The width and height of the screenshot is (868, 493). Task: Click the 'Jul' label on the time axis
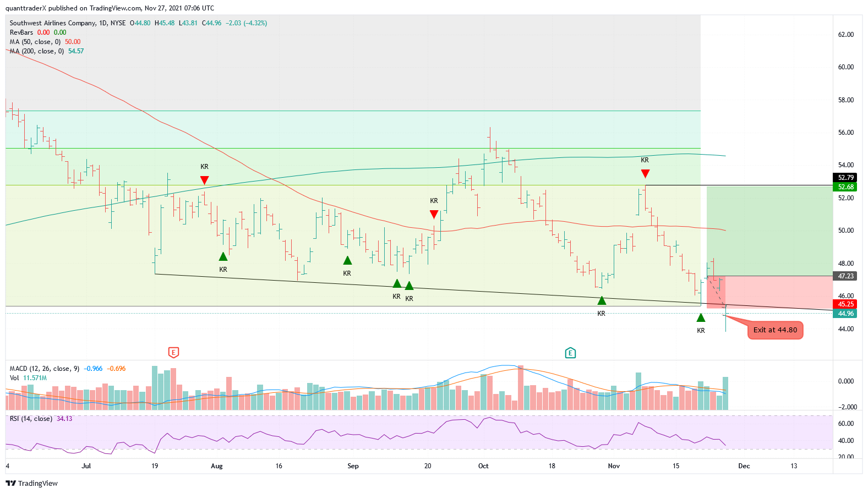pyautogui.click(x=86, y=466)
